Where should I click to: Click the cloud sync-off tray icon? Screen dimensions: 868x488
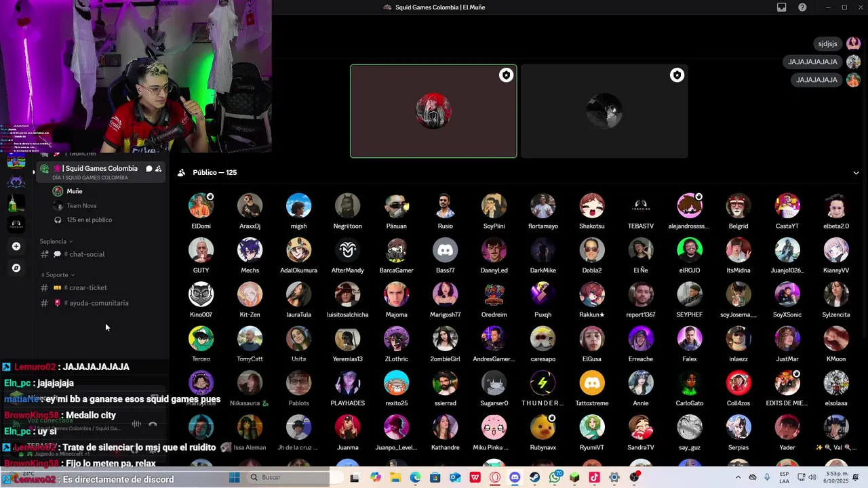pyautogui.click(x=753, y=477)
